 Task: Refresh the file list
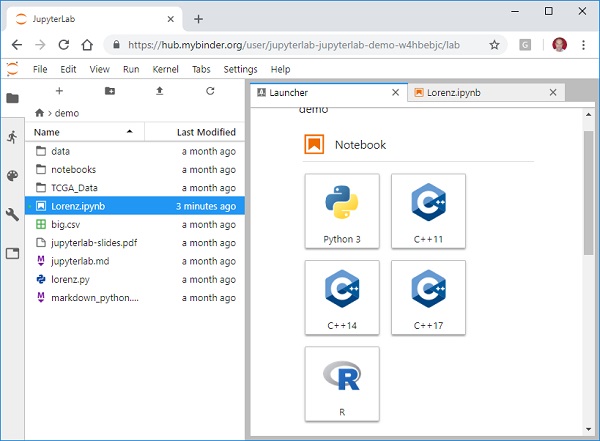click(x=210, y=91)
